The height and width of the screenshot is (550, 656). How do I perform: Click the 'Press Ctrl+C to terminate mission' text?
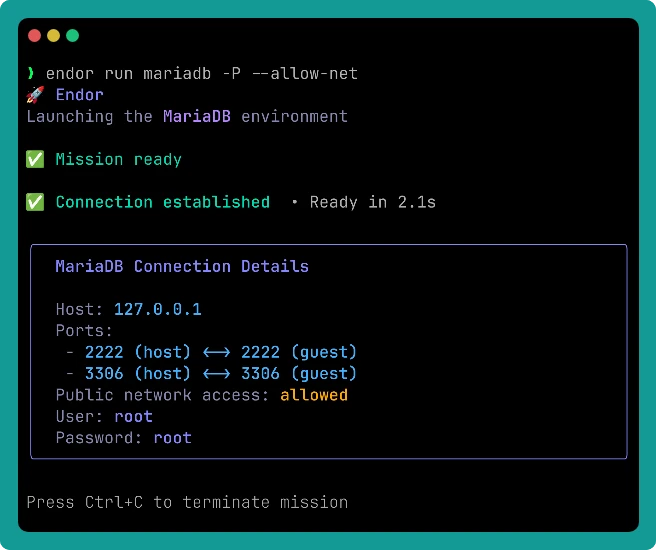tap(187, 502)
